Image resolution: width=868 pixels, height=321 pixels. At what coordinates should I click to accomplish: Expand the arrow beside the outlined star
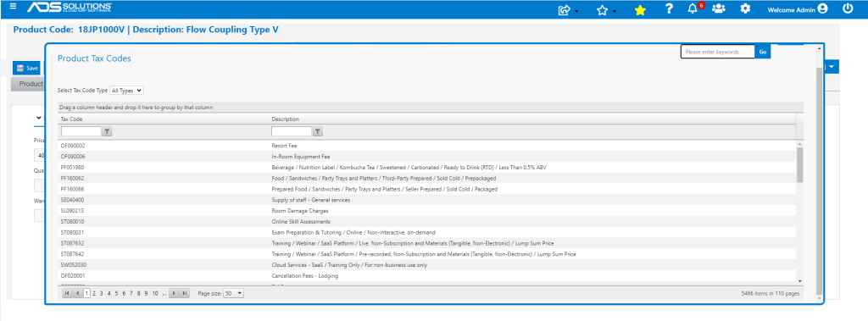(x=615, y=12)
